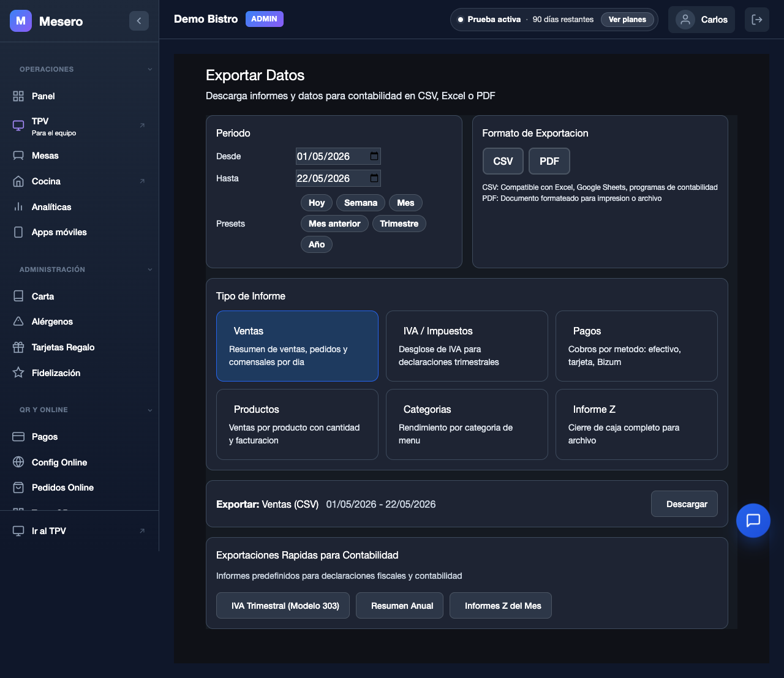Select the Pagos report type card
This screenshot has height=678, width=784.
click(x=636, y=346)
